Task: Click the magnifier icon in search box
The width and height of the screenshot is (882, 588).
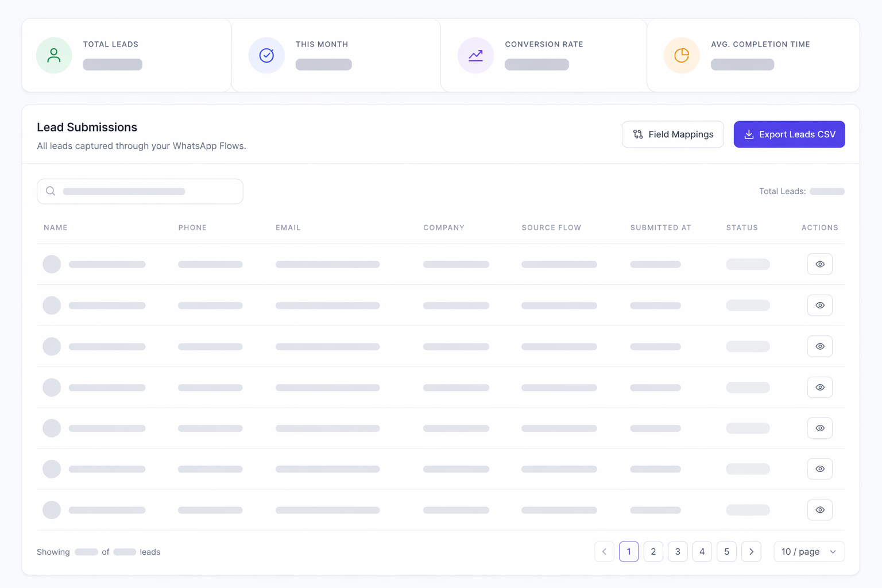Action: tap(51, 191)
